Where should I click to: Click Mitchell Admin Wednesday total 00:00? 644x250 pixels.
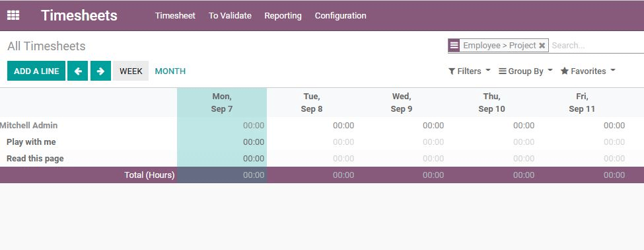433,126
